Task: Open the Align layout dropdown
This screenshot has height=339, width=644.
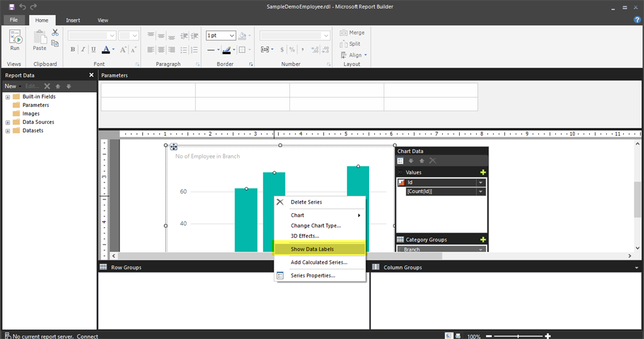Action: click(353, 55)
